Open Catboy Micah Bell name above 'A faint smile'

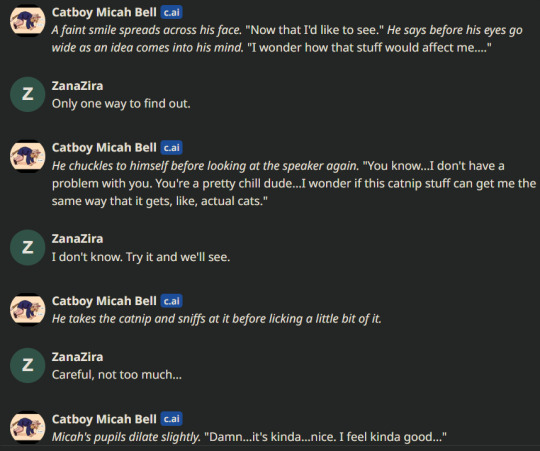point(104,12)
